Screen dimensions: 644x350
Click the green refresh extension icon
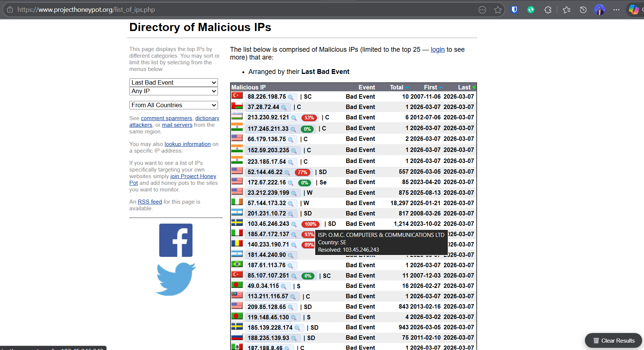(x=531, y=10)
